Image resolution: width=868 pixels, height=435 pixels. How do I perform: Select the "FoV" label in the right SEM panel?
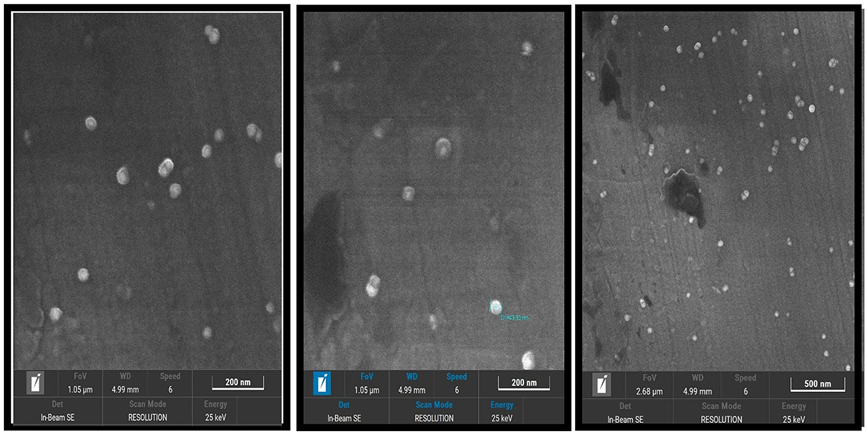(649, 378)
